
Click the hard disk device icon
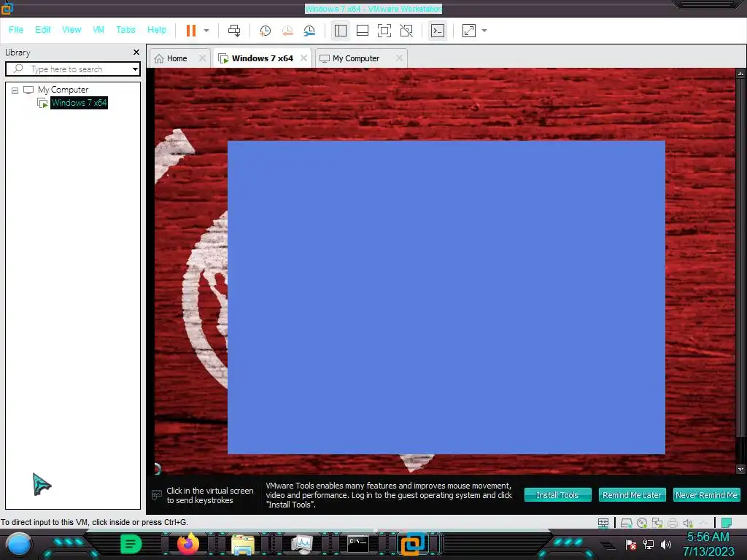[x=627, y=523]
